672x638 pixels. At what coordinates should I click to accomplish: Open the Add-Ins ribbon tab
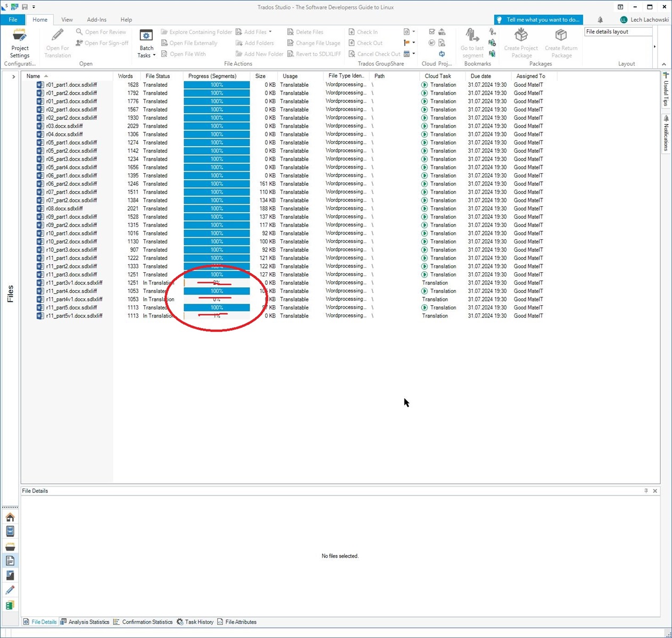point(96,19)
